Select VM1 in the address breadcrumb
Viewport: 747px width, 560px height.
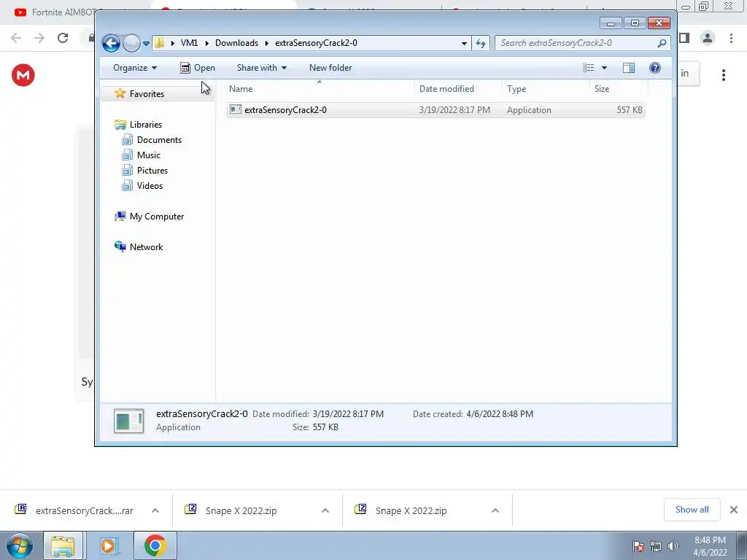(189, 43)
